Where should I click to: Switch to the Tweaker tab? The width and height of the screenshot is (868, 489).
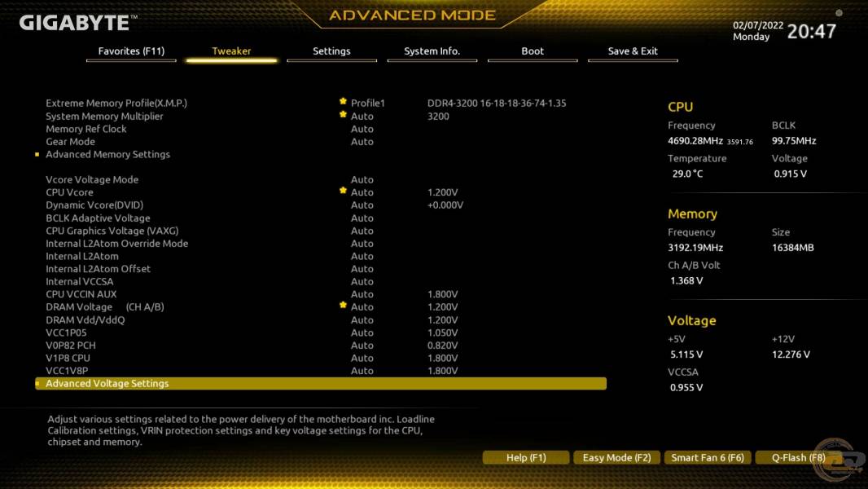tap(231, 51)
